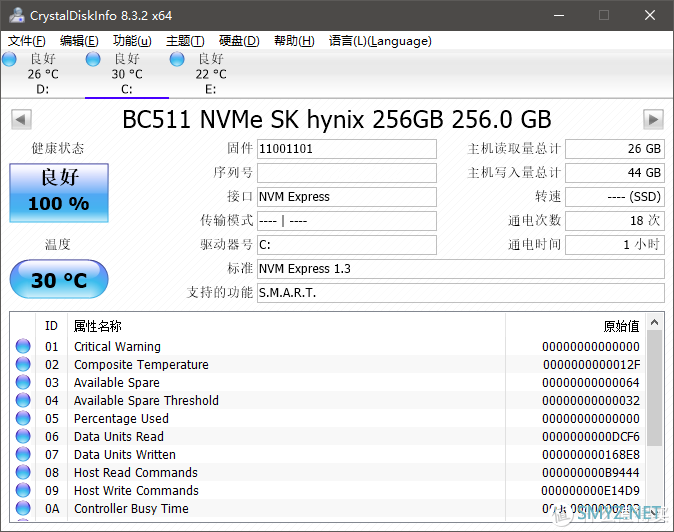Click the ID column header
The image size is (674, 532).
51,326
